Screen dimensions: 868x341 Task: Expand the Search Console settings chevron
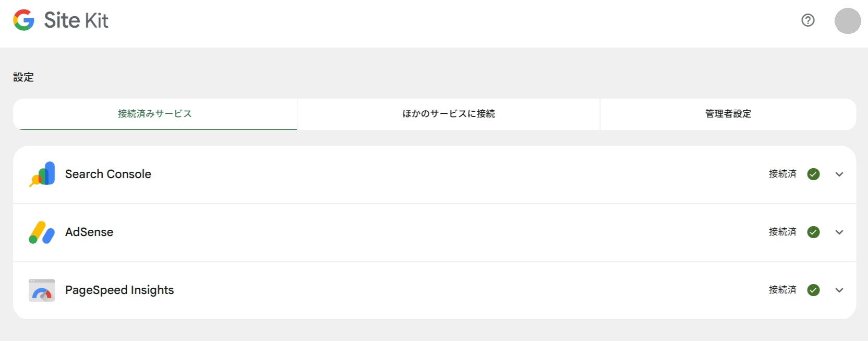pyautogui.click(x=839, y=174)
